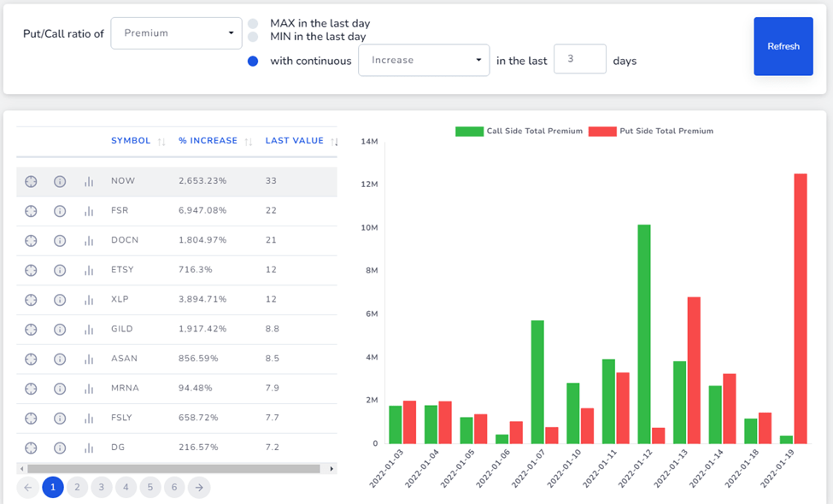Click the crosshair icon in ETSY row

tap(31, 270)
